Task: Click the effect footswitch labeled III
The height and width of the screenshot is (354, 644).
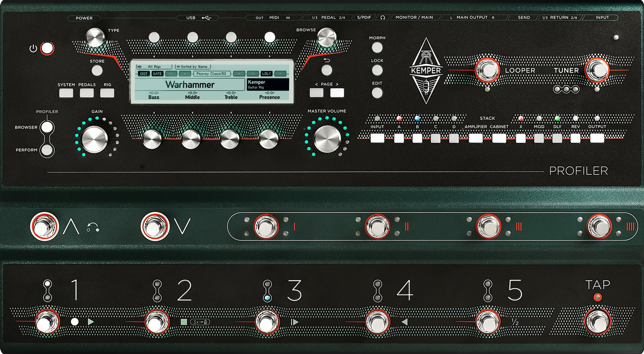Action: 488,226
